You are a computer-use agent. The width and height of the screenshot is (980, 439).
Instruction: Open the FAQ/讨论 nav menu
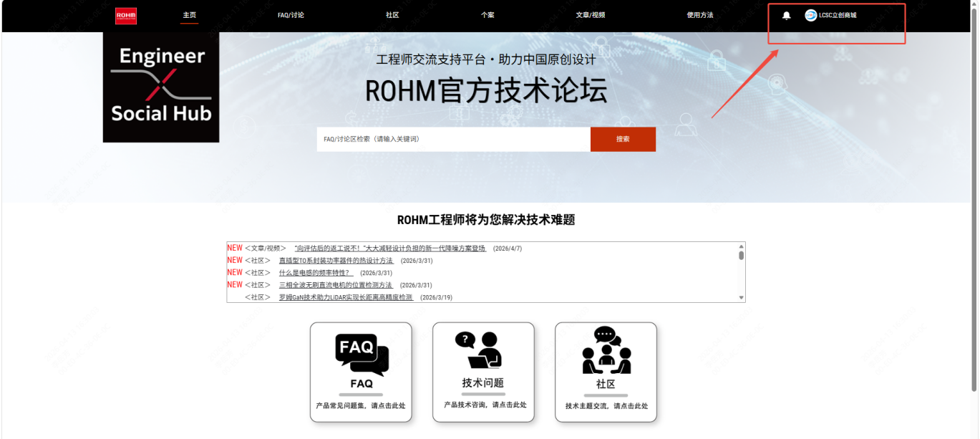click(x=291, y=15)
